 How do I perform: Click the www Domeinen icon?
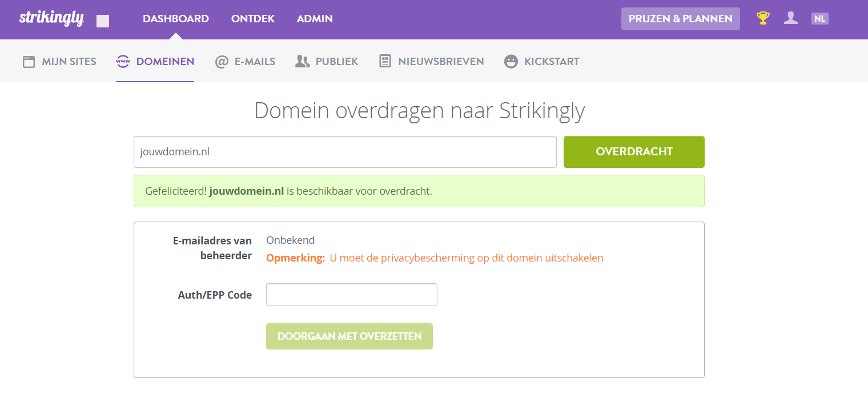123,62
